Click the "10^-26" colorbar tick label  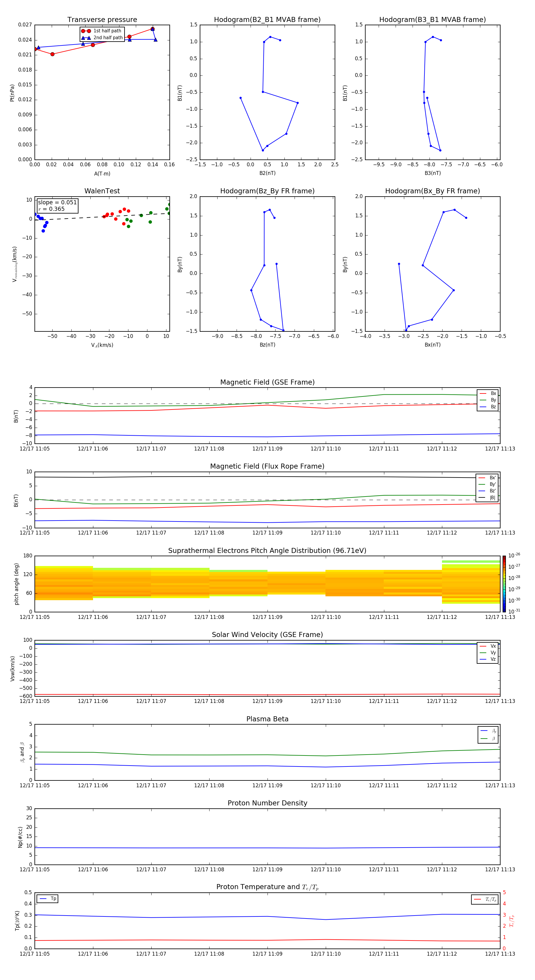[514, 555]
